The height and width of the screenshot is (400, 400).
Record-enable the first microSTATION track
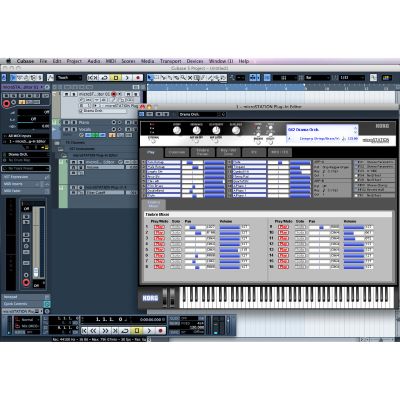(114, 94)
